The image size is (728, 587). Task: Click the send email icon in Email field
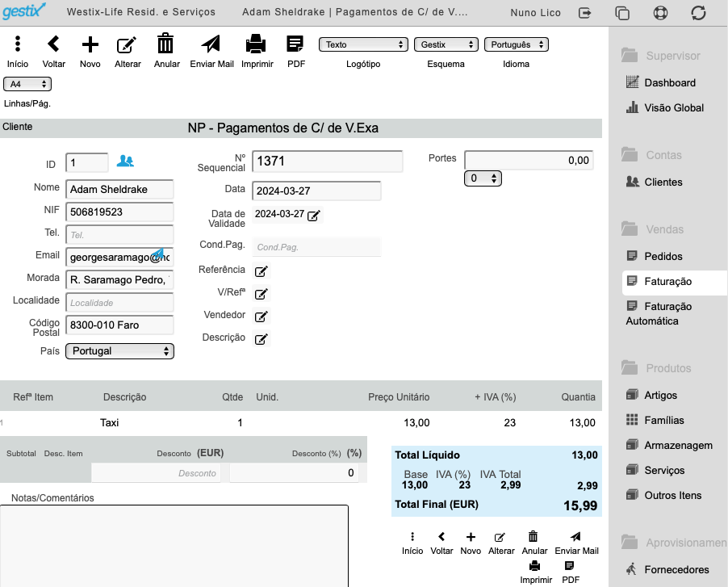[x=159, y=253]
